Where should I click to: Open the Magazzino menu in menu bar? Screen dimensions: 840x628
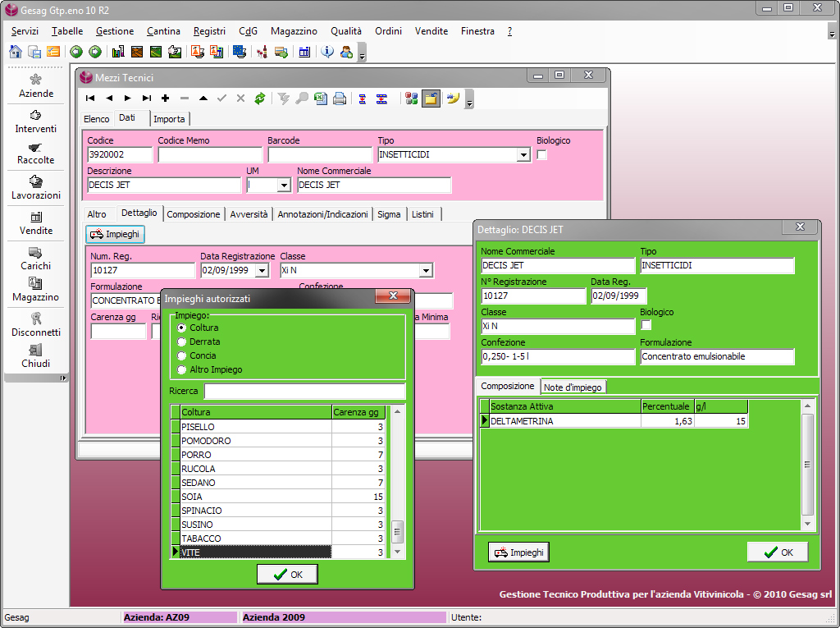[x=294, y=31]
